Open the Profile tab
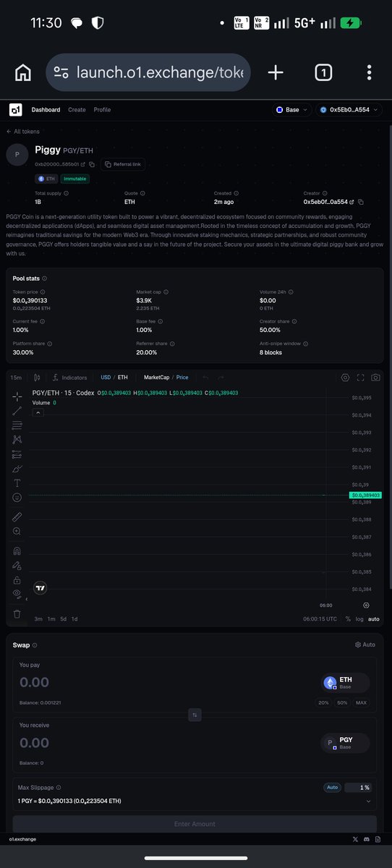The image size is (392, 868). (102, 110)
